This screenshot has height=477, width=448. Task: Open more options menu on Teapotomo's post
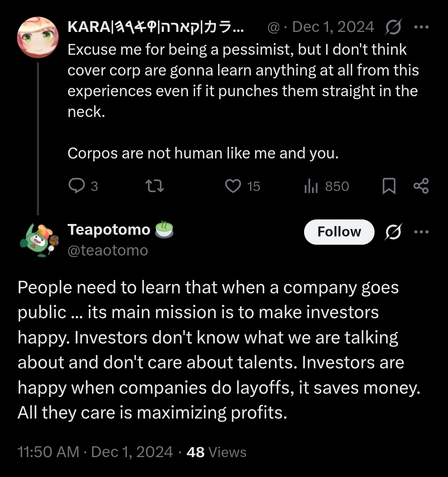click(421, 232)
